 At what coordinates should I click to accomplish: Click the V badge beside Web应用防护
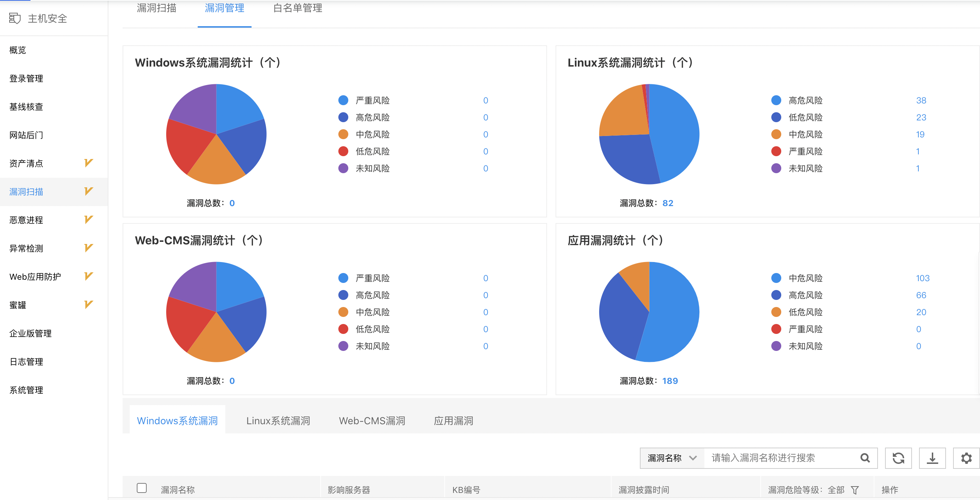click(x=88, y=277)
